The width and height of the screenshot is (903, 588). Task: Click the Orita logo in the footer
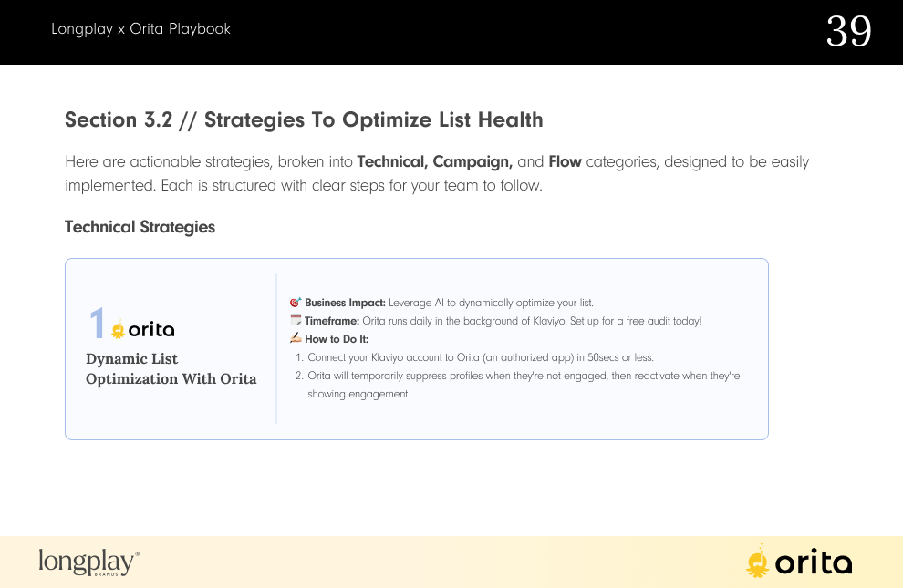799,562
